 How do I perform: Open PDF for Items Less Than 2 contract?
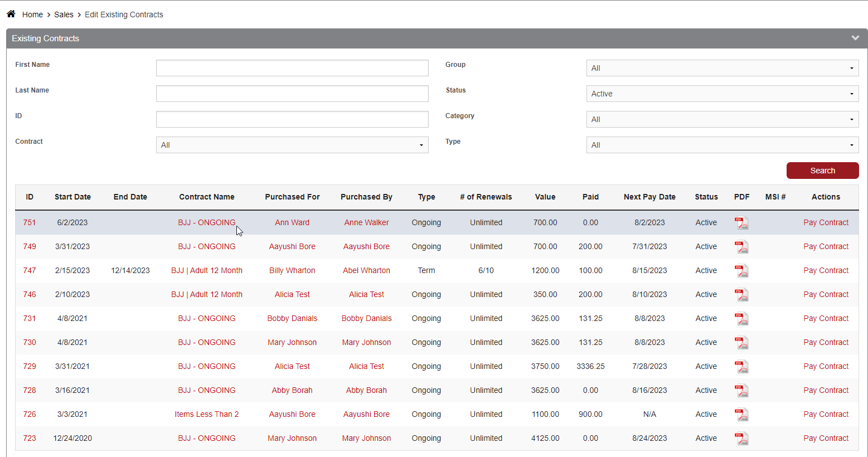741,415
